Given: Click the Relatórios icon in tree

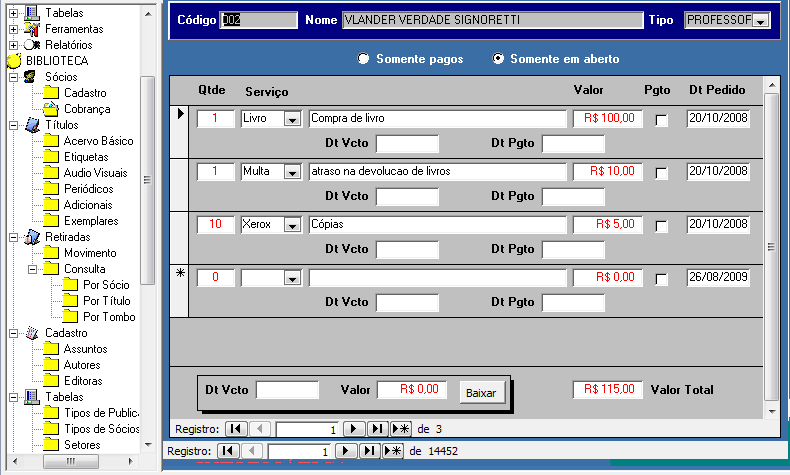Looking at the screenshot, I should point(32,45).
